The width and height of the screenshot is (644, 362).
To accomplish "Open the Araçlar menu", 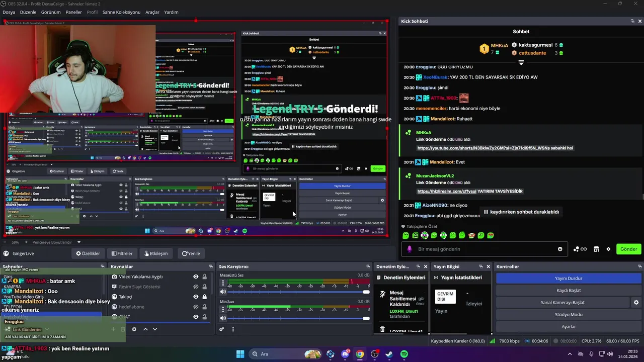I will point(152,12).
